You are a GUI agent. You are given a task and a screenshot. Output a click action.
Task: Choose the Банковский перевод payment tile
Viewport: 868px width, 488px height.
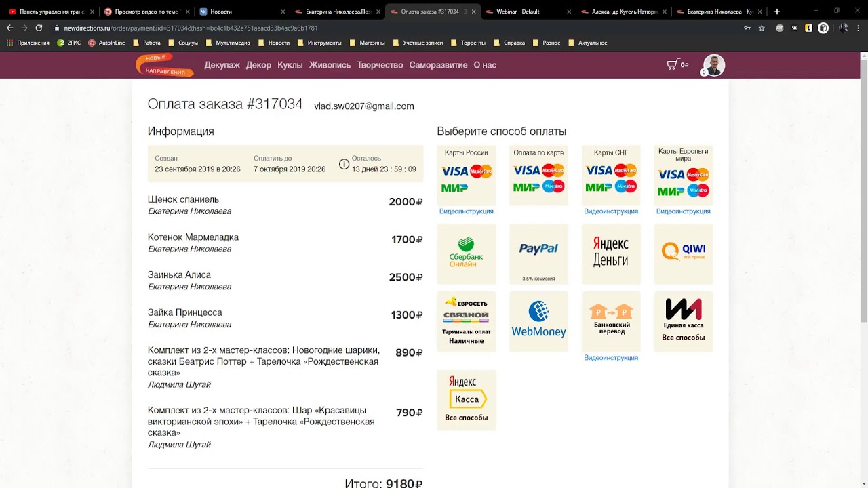tap(611, 321)
